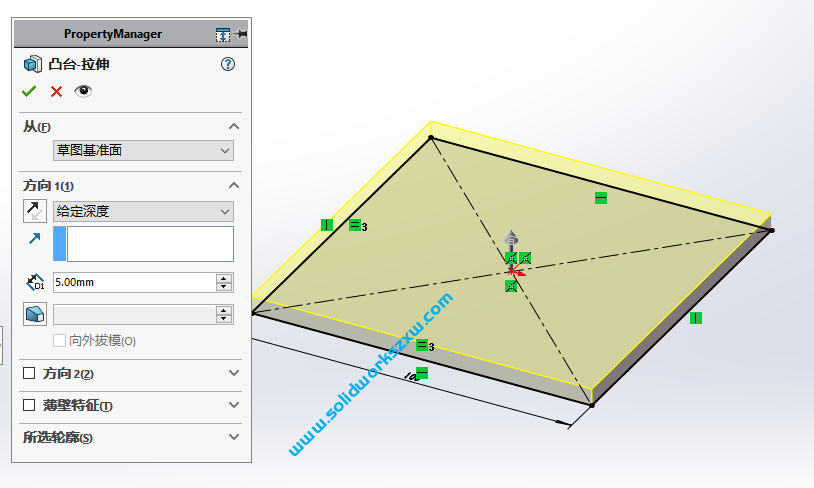Increase depth value with up spinner

coord(224,278)
